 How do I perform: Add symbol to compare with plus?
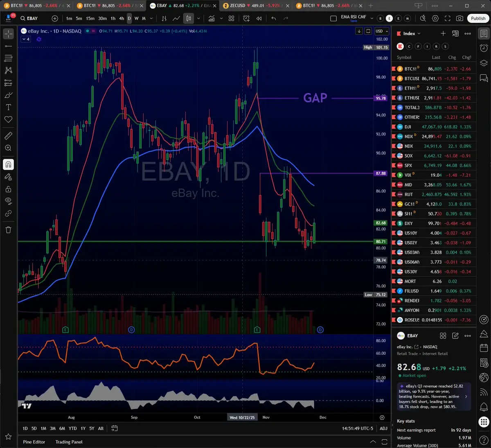[55, 18]
